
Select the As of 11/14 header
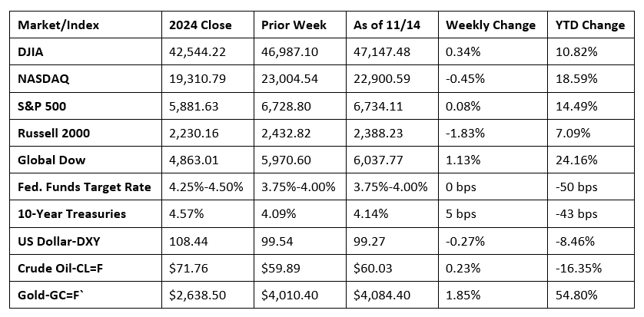[383, 25]
